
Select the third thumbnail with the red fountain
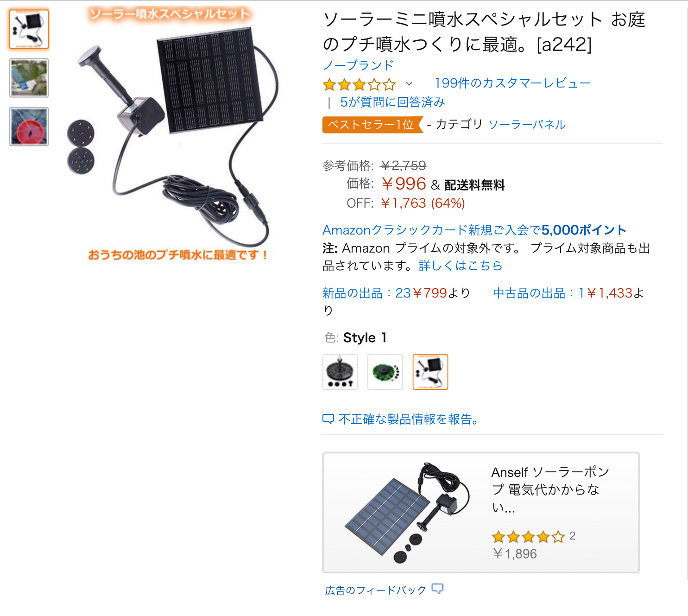(x=29, y=127)
